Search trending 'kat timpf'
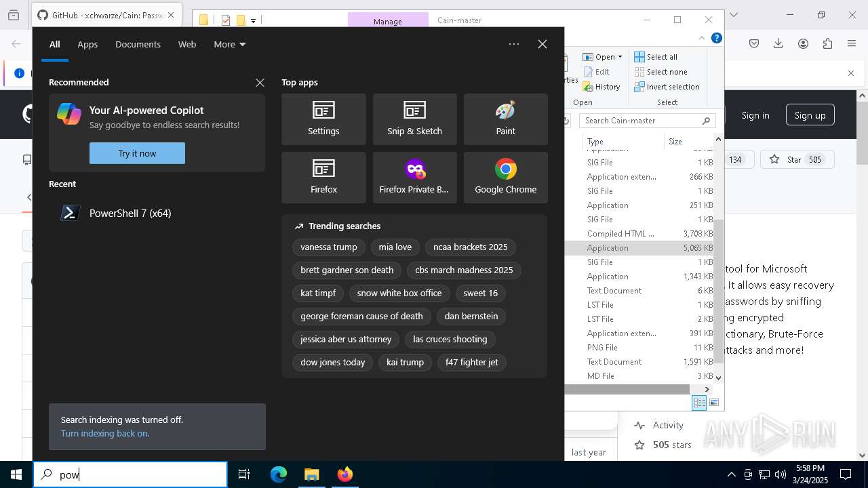 tap(318, 293)
